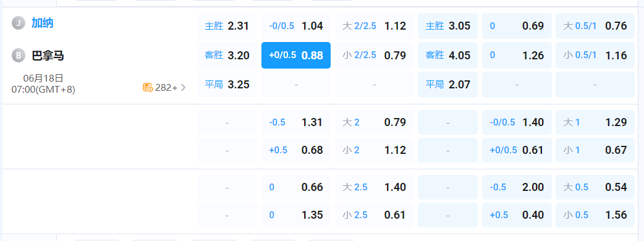Click the kickoff time 07:00(GMT+8)

pos(43,89)
